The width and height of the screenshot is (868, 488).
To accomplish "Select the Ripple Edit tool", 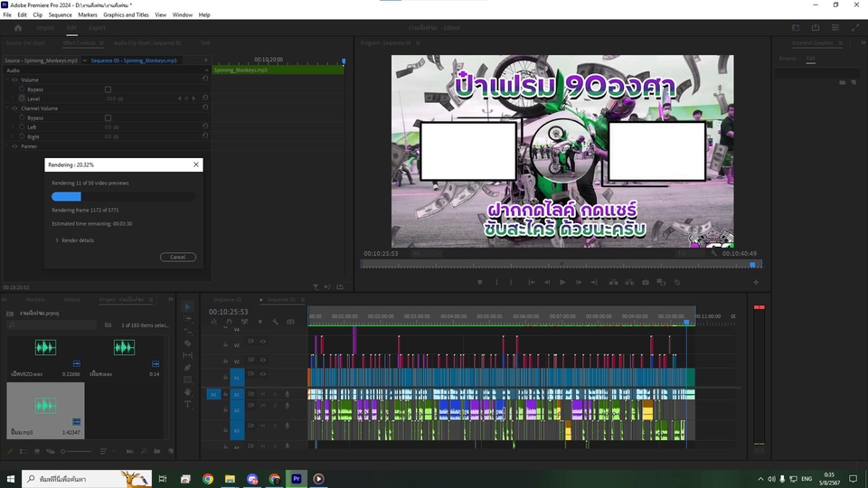I will coord(188,331).
